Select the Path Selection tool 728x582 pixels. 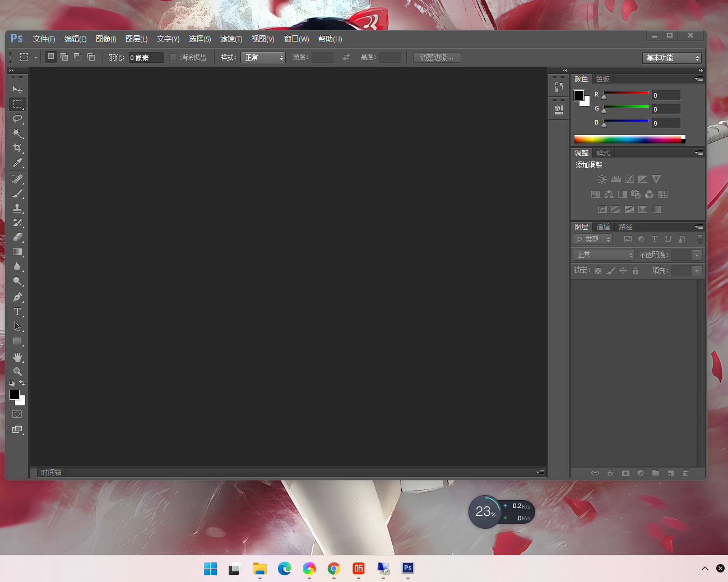[17, 326]
